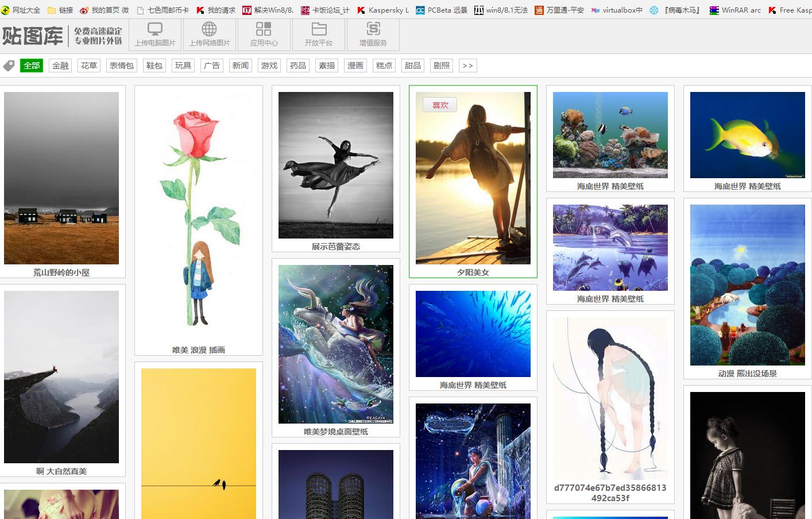Image resolution: width=812 pixels, height=519 pixels.
Task: Click the 唯美 浪漫 插画 caption
Action: pyautogui.click(x=199, y=350)
